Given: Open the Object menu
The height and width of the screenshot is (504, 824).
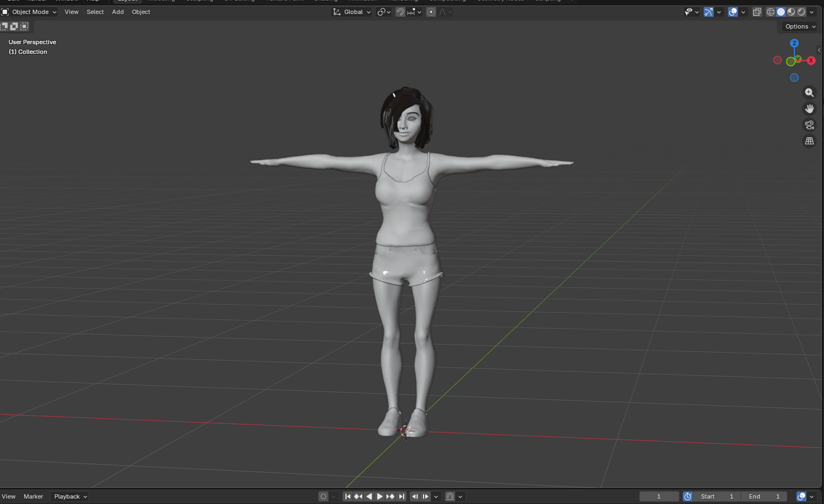Looking at the screenshot, I should (141, 12).
